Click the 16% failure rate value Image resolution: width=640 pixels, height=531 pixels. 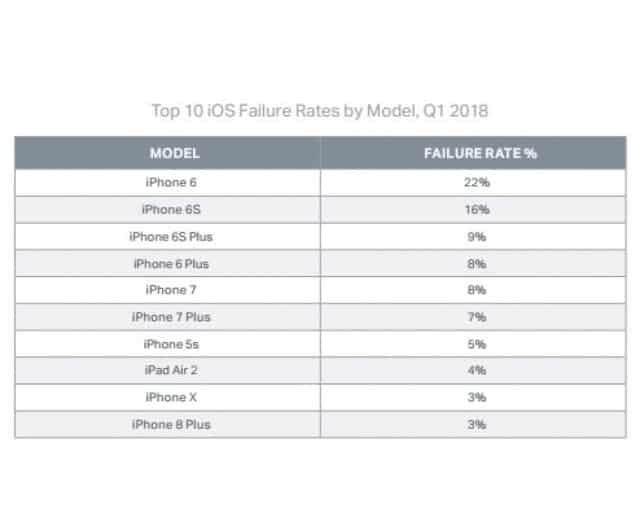477,210
